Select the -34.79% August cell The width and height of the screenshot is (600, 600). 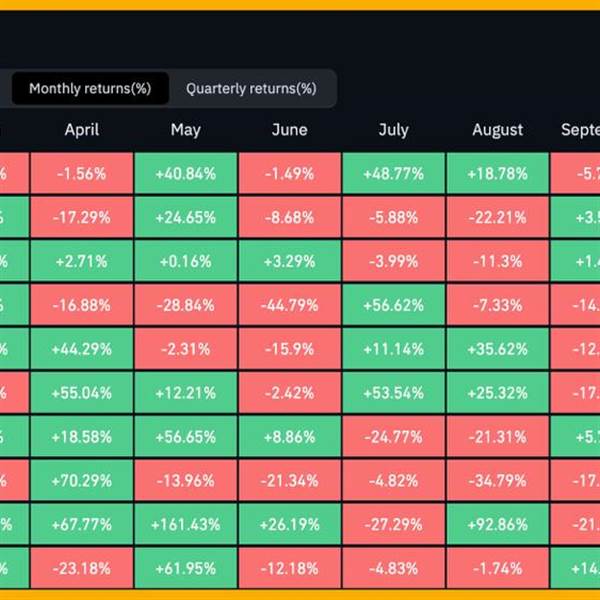[497, 479]
